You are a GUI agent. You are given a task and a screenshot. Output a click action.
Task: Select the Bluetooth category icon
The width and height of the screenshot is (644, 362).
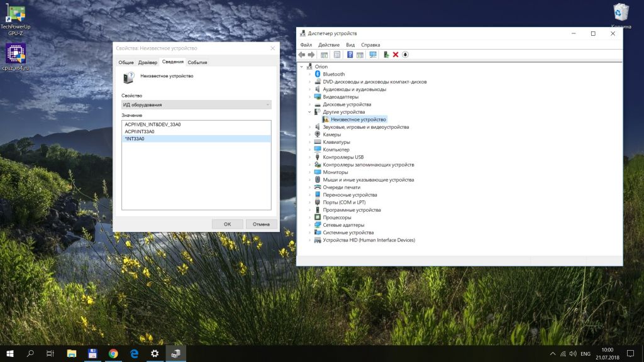pos(317,74)
